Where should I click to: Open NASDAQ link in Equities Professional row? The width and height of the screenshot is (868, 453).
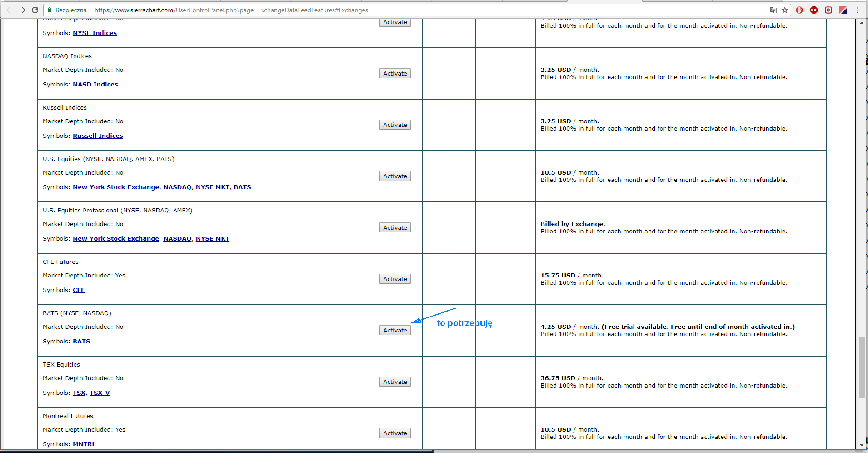[177, 239]
